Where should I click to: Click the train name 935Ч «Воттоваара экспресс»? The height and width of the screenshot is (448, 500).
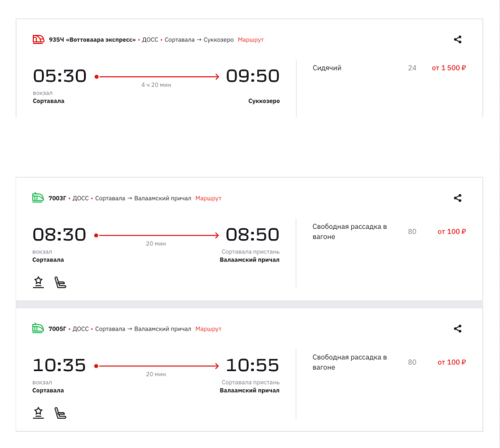point(92,39)
